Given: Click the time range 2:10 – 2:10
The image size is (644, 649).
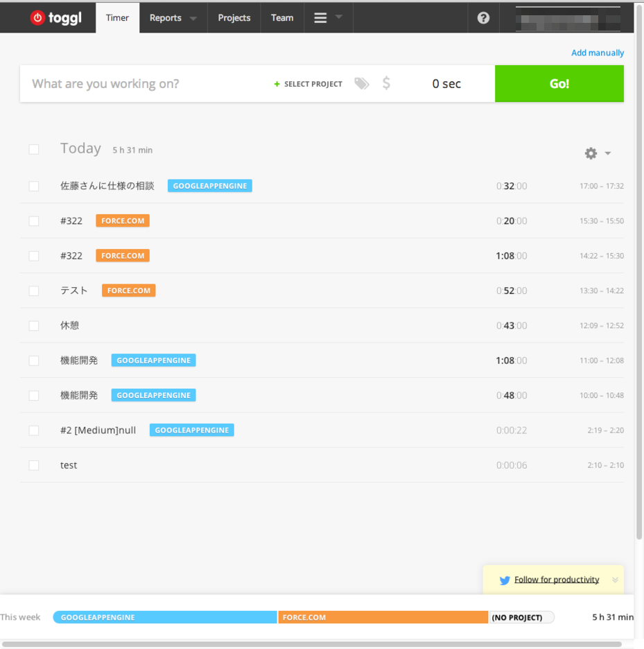Looking at the screenshot, I should pos(605,465).
